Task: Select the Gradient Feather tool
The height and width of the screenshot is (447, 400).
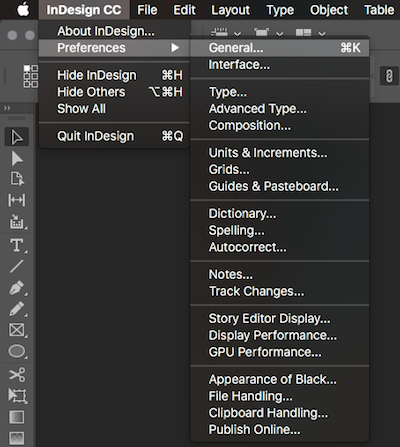Action: (x=17, y=438)
